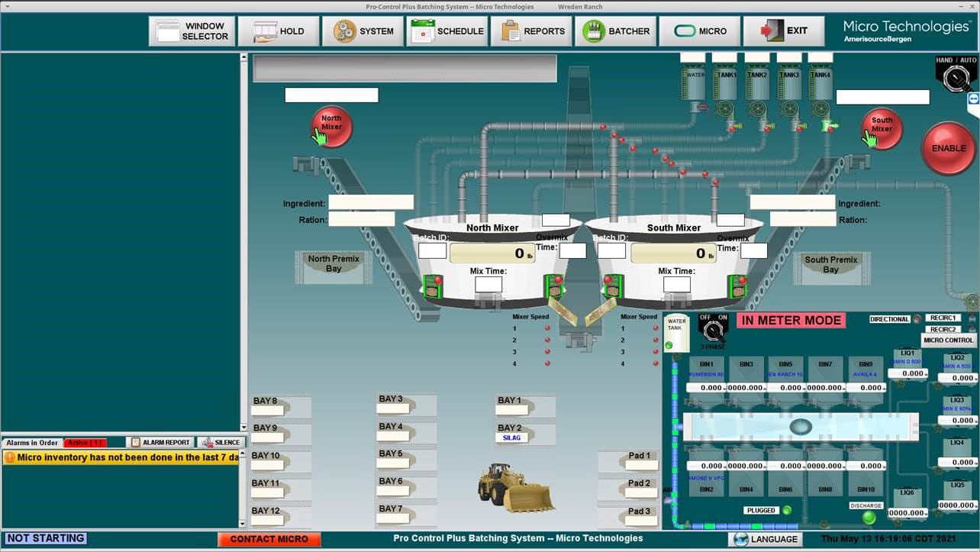This screenshot has width=980, height=552.
Task: Click the LIQ1 tank
Action: (x=907, y=365)
